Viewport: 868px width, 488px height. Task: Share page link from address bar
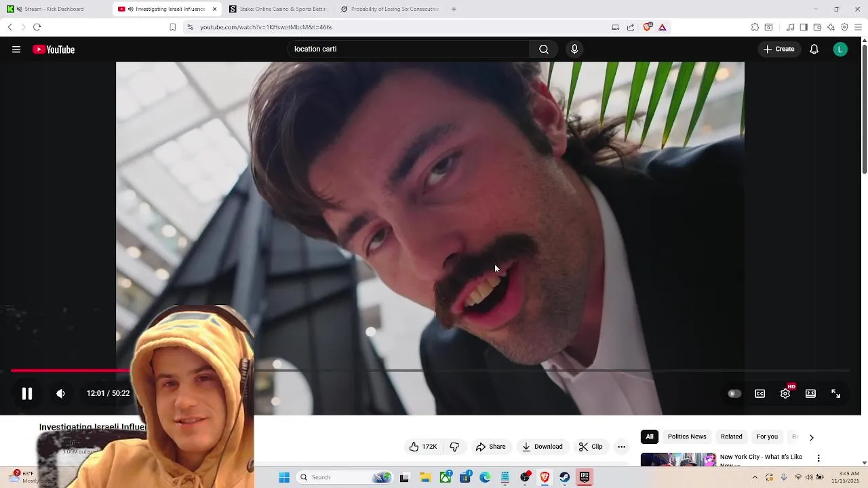click(x=631, y=27)
